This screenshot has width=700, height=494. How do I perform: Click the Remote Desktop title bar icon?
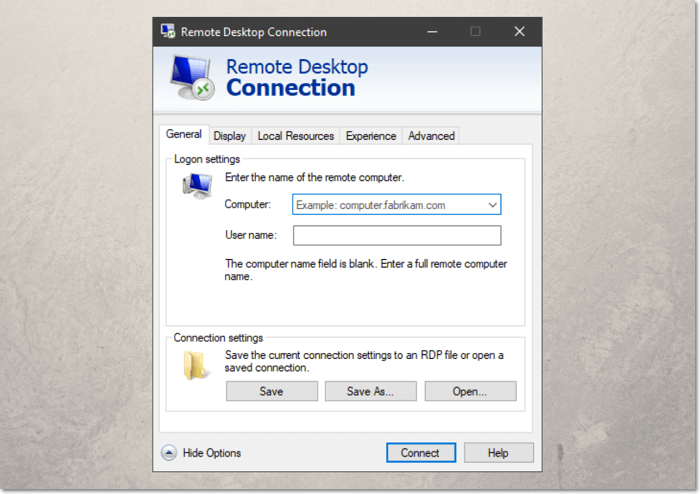(169, 32)
